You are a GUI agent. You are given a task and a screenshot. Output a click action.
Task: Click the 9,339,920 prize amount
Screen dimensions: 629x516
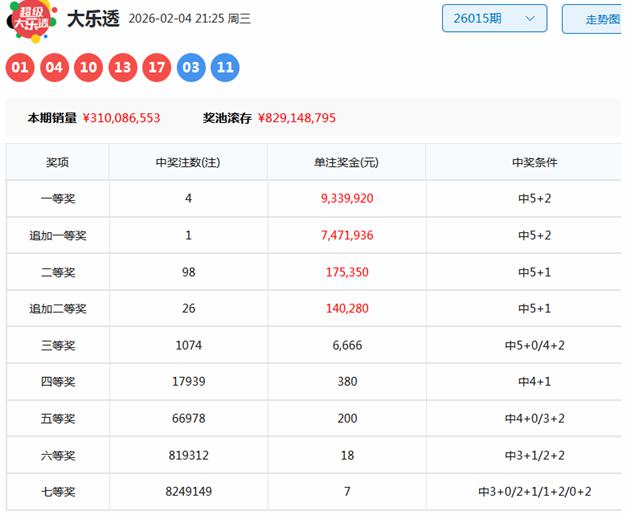point(347,199)
